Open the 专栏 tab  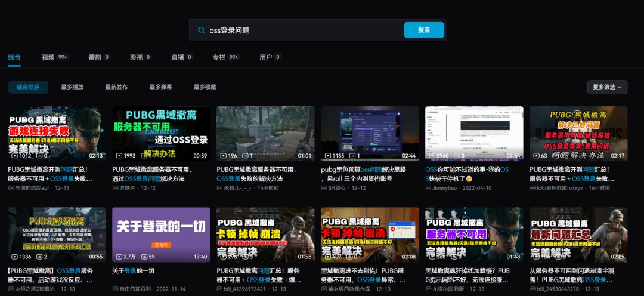226,57
